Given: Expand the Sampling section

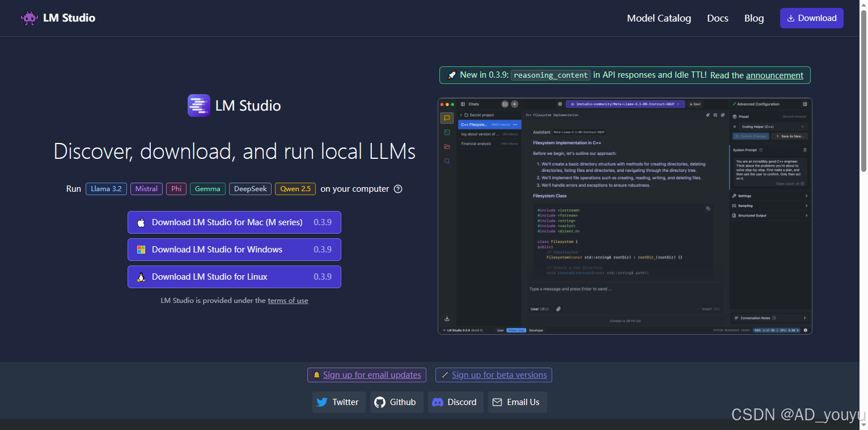Looking at the screenshot, I should point(770,205).
